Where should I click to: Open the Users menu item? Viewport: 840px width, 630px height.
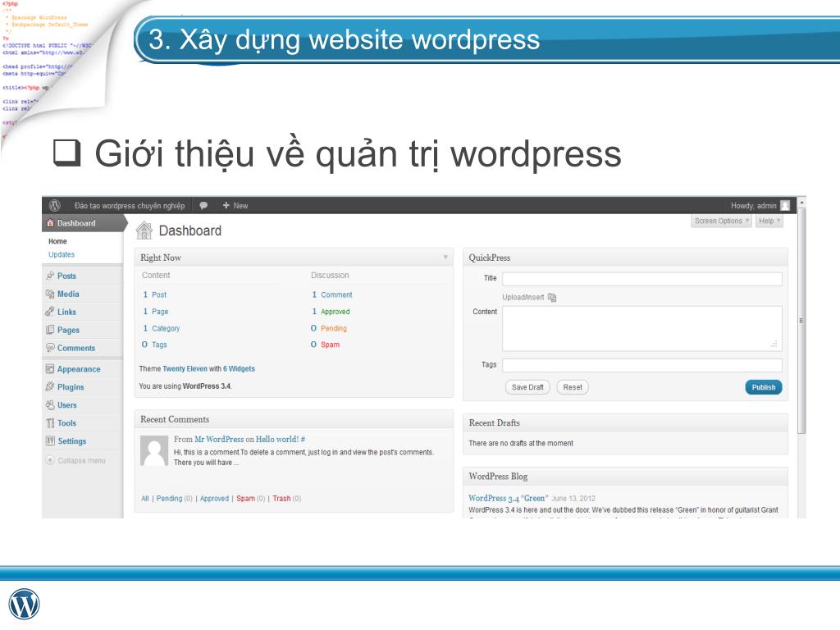tap(67, 405)
